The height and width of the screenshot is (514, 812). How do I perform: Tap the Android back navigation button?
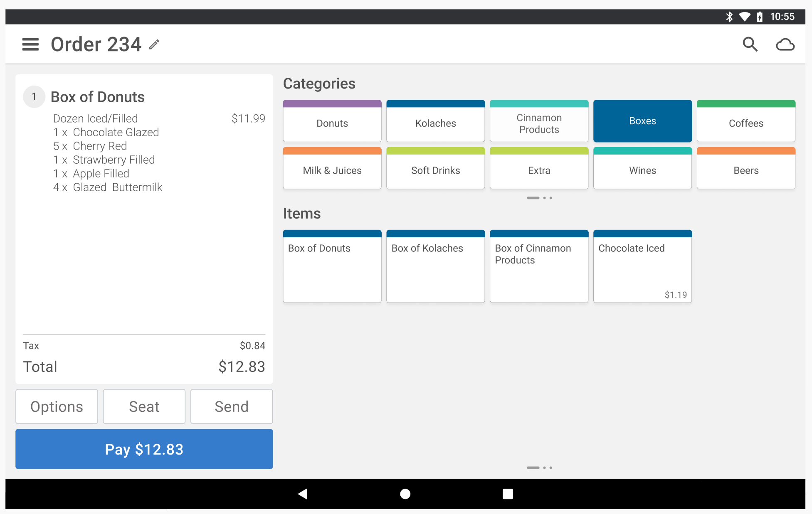[303, 494]
